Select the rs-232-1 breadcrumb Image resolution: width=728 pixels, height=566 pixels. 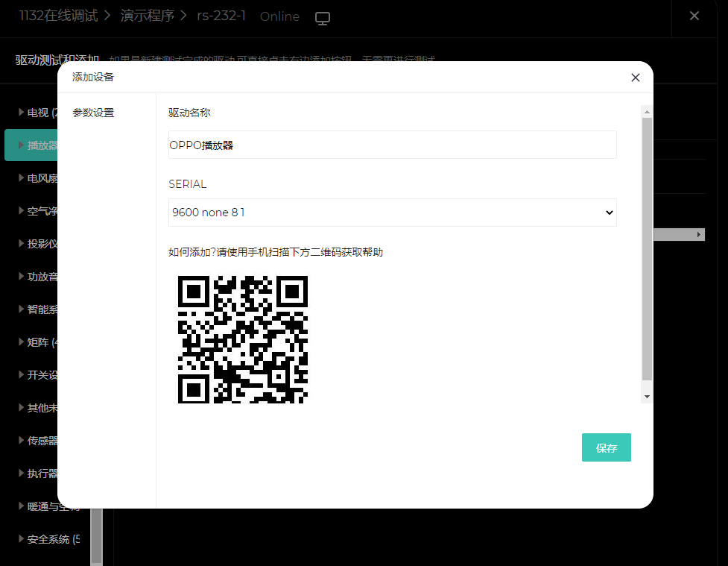coord(221,16)
